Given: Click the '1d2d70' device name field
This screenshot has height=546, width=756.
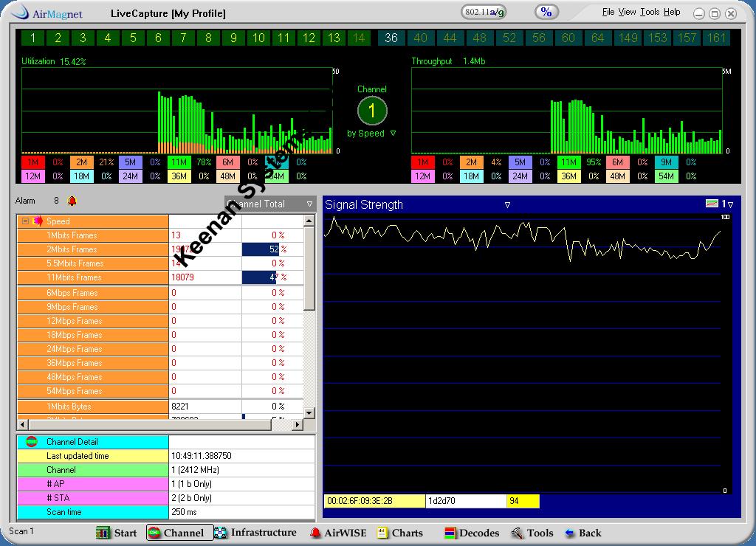Looking at the screenshot, I should tap(467, 501).
